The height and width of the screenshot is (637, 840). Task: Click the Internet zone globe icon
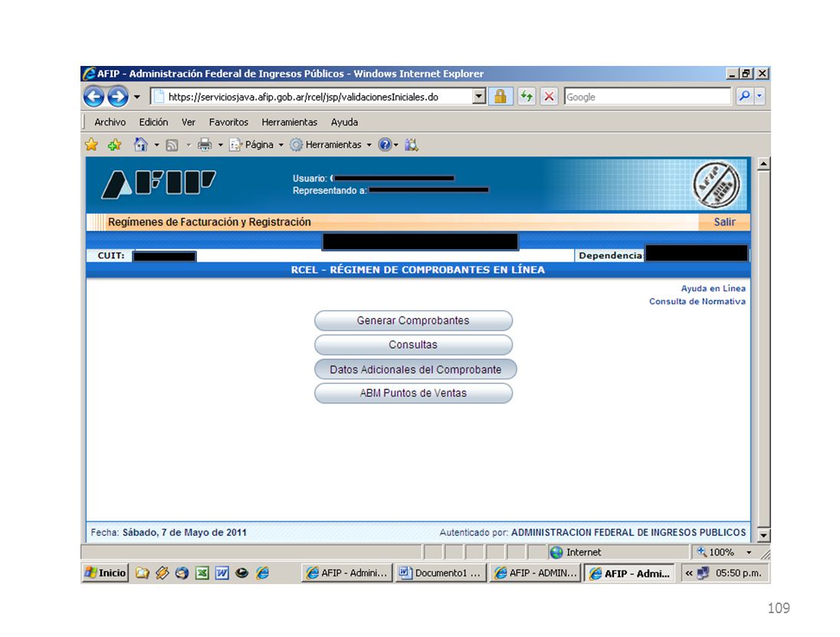click(x=556, y=552)
